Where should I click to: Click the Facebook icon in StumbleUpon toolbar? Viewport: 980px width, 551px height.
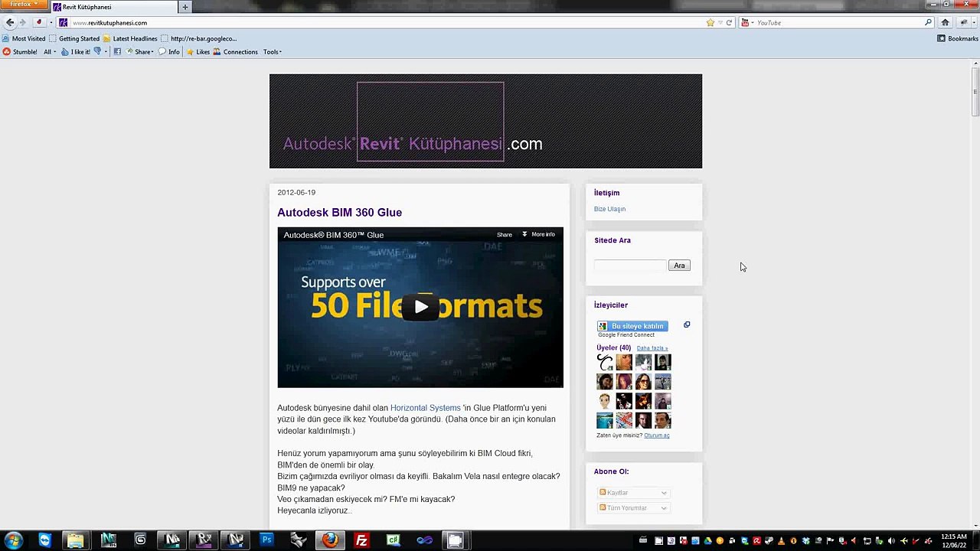coord(117,52)
